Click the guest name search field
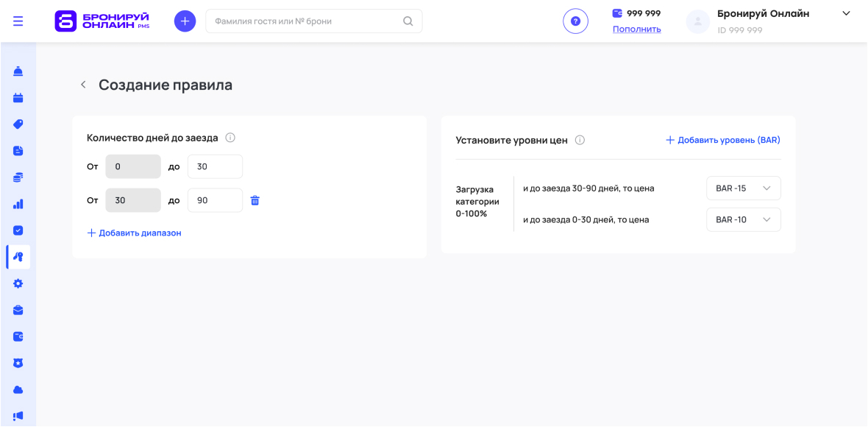The width and height of the screenshot is (868, 427). pyautogui.click(x=305, y=21)
